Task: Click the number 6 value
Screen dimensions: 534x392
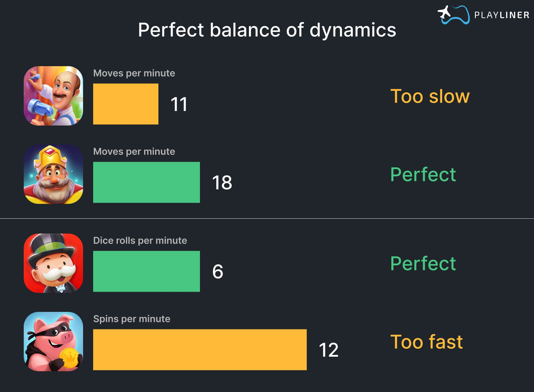Action: click(x=218, y=272)
